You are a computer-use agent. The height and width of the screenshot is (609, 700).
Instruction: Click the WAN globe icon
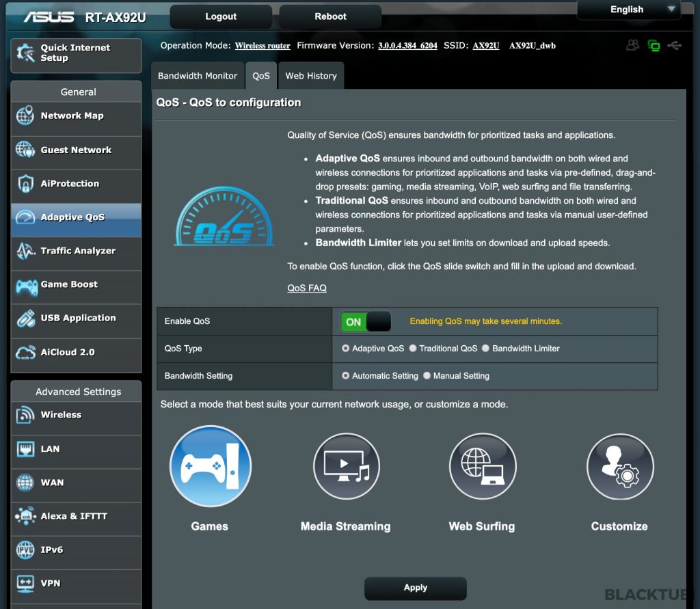pyautogui.click(x=25, y=483)
